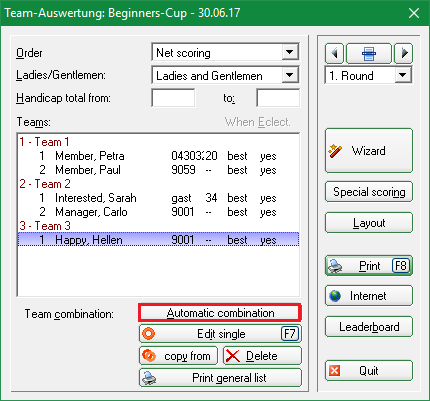The width and height of the screenshot is (430, 401).
Task: Click the Handicap total from field
Action: (x=173, y=98)
